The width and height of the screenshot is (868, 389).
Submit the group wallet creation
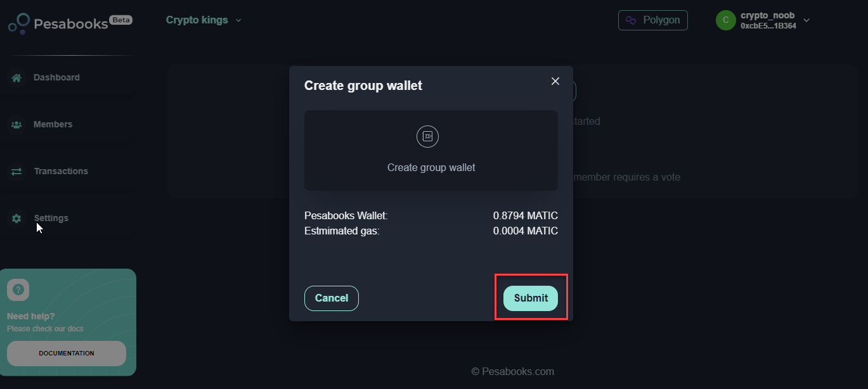click(x=531, y=298)
